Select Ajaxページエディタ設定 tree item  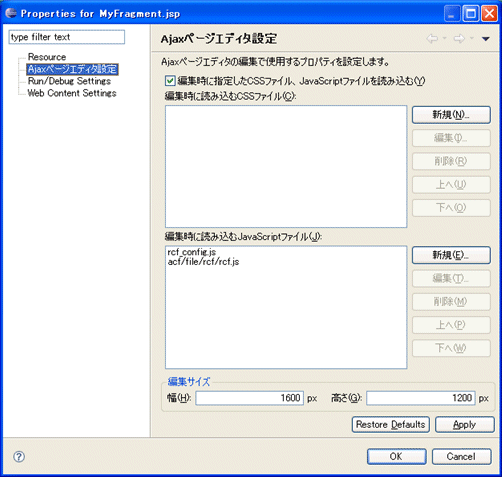(x=72, y=69)
